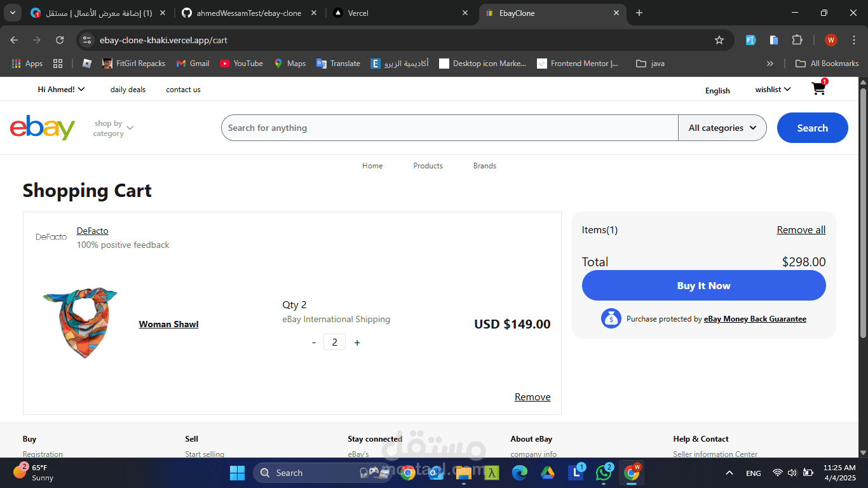Open the tab search dropdown arrow
868x488 pixels.
pos(12,13)
